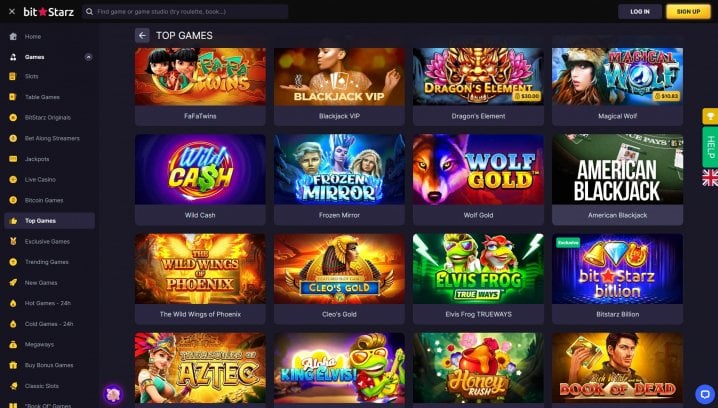Open the trophy icon side tab
Screen dimensions: 718x408
[x=710, y=116]
